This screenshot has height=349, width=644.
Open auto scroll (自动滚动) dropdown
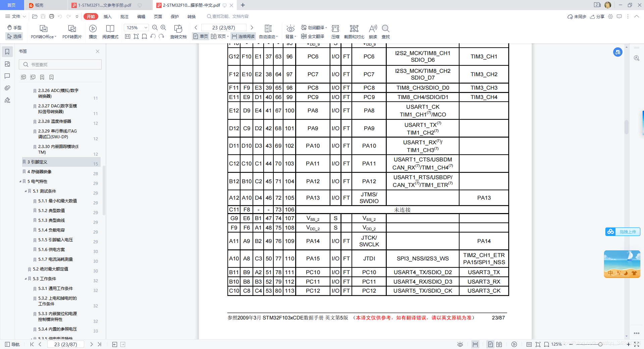tap(268, 32)
